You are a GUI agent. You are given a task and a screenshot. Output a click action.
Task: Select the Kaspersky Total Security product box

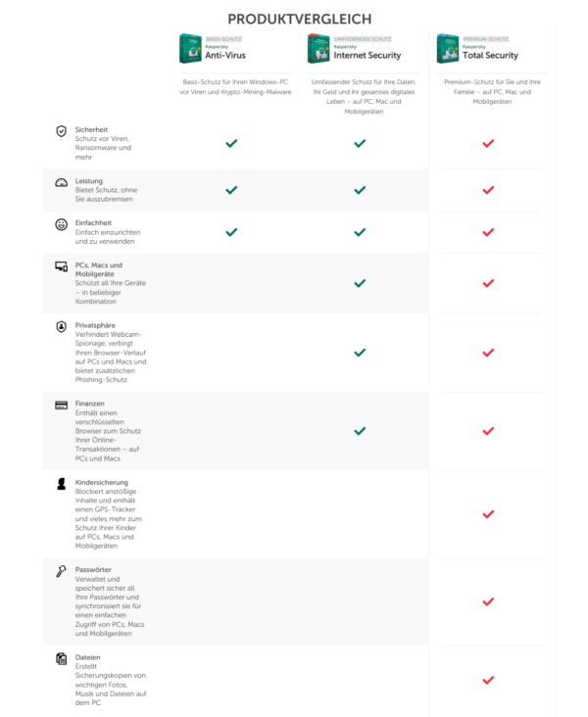(x=448, y=49)
